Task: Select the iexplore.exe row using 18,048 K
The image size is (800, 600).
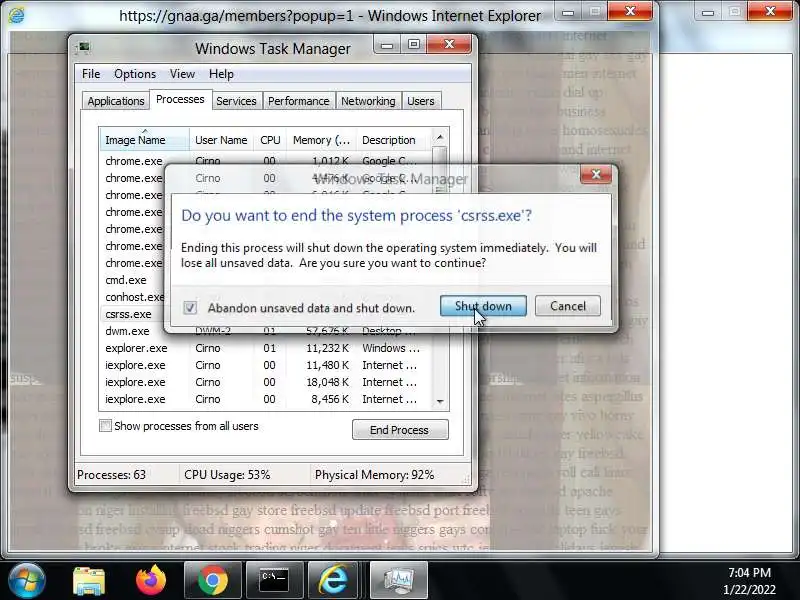Action: [266, 382]
